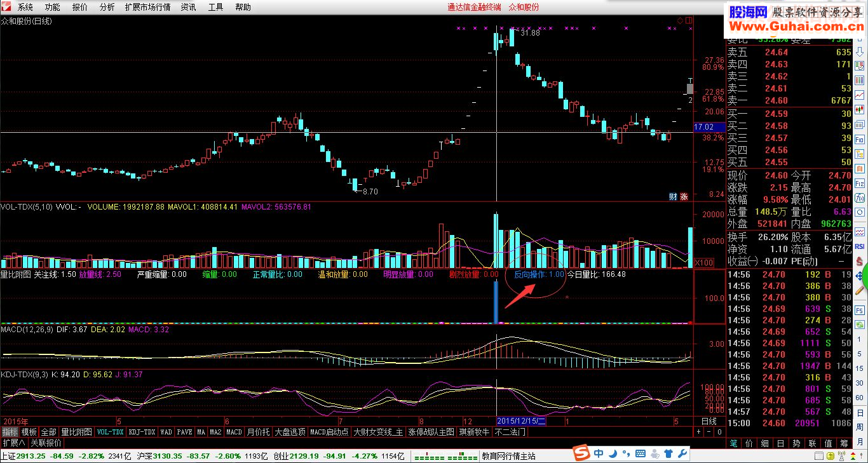868x463 pixels.
Task: Switch to the 筹 chip distribution tab
Action: click(x=843, y=443)
